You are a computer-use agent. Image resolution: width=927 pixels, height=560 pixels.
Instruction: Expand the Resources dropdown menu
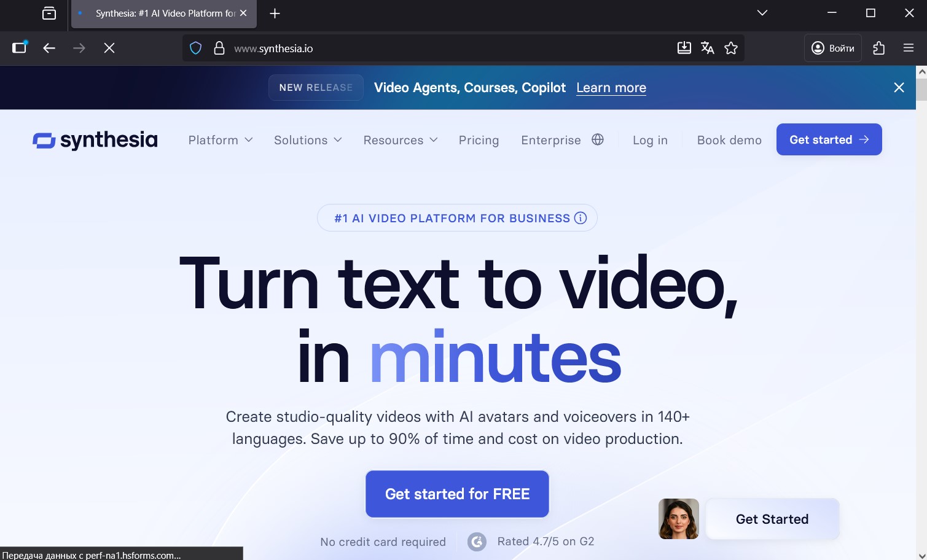(401, 140)
